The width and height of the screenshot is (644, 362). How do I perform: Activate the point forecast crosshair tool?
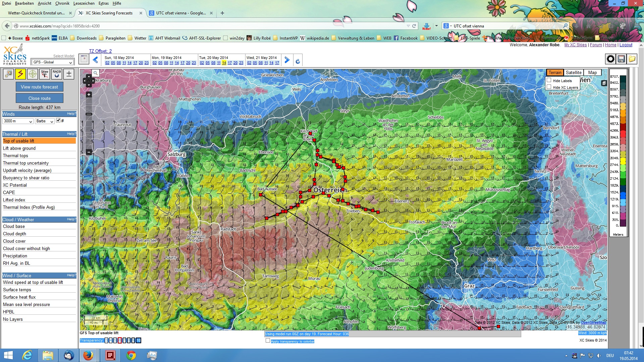[33, 74]
